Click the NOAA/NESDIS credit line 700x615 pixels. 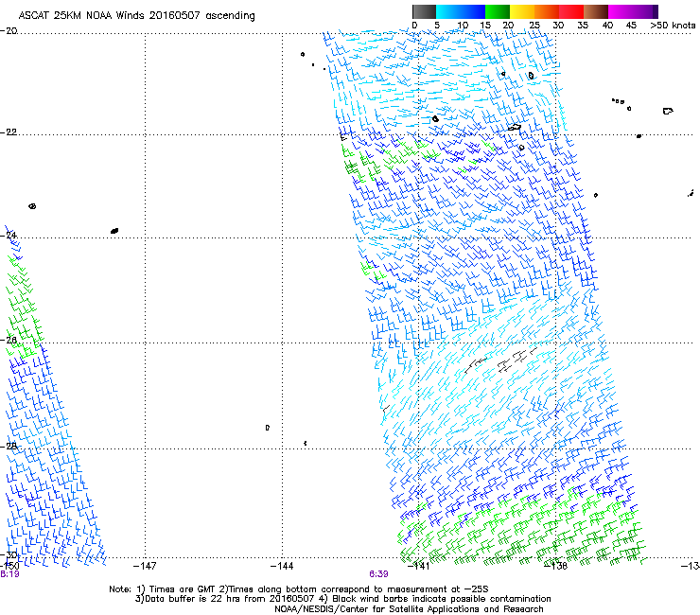point(409,609)
